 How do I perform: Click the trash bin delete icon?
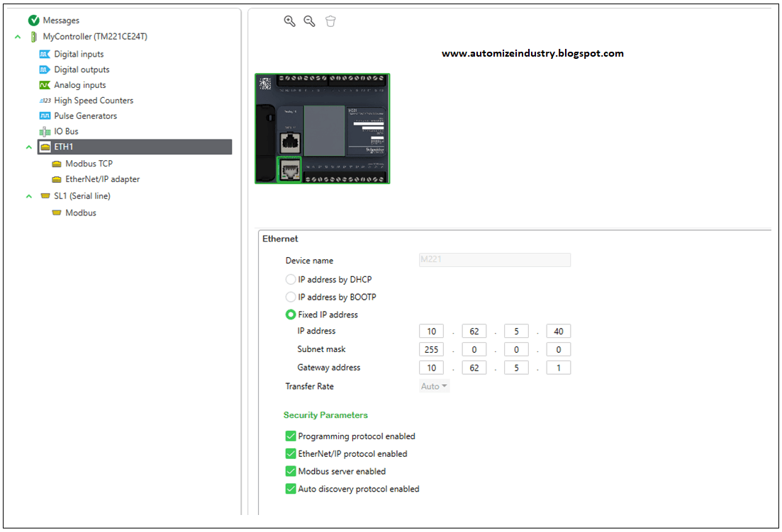click(330, 21)
